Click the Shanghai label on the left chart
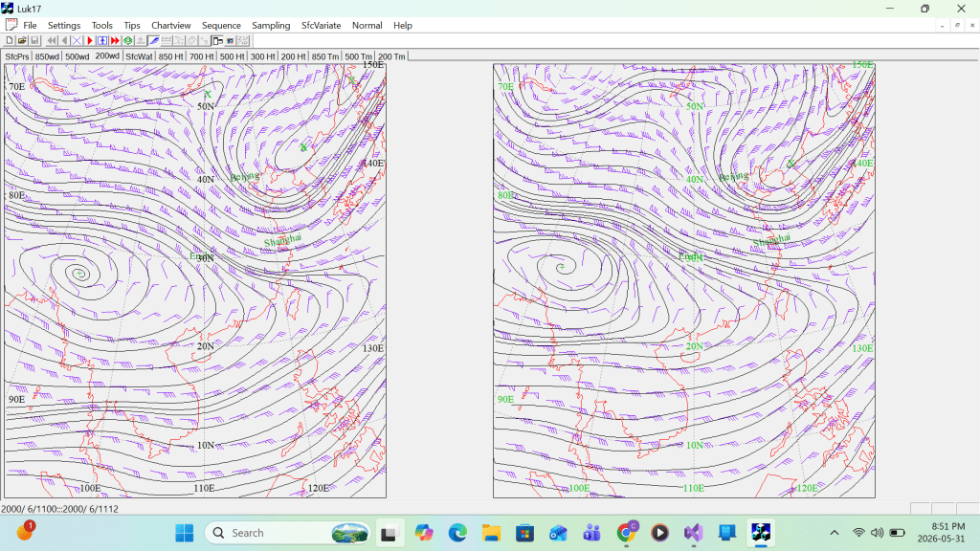The image size is (980, 551). pyautogui.click(x=282, y=240)
